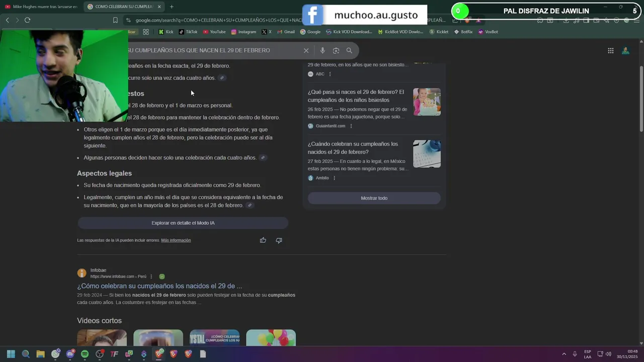Switch to Mike Hughes muere tab
Screen dimensions: 644x362
coord(41,7)
